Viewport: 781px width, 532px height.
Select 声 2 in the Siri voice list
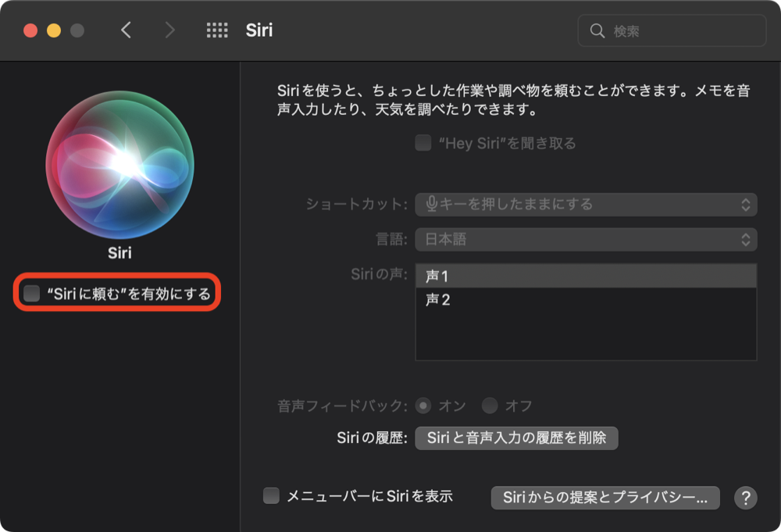[586, 299]
